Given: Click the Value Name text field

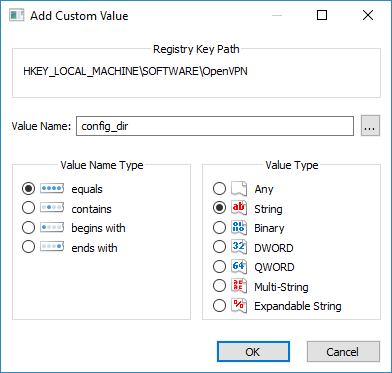Looking at the screenshot, I should (x=215, y=126).
